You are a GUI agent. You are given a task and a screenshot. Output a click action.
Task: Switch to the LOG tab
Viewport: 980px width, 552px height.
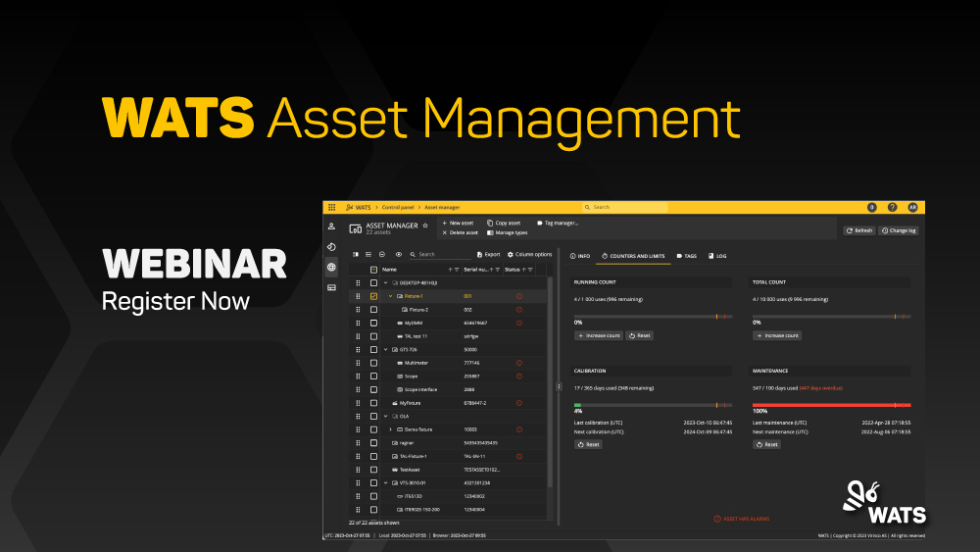point(717,256)
